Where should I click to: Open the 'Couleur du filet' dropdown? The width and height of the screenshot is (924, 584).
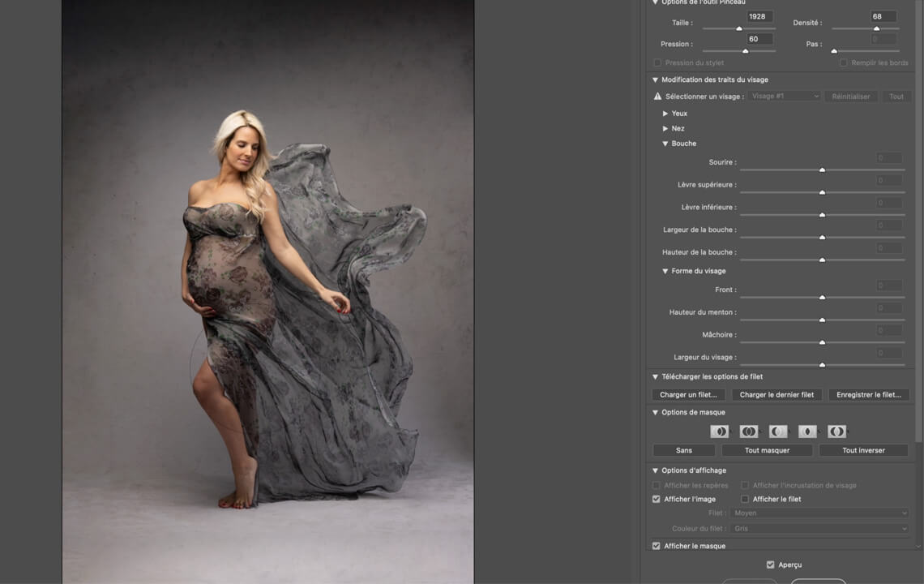820,528
